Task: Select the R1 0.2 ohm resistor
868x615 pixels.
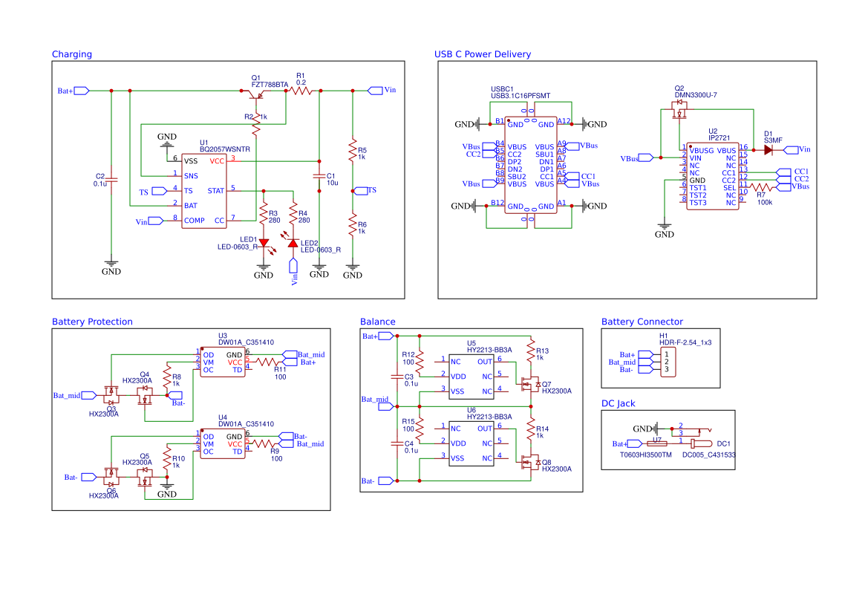Action: pos(301,91)
